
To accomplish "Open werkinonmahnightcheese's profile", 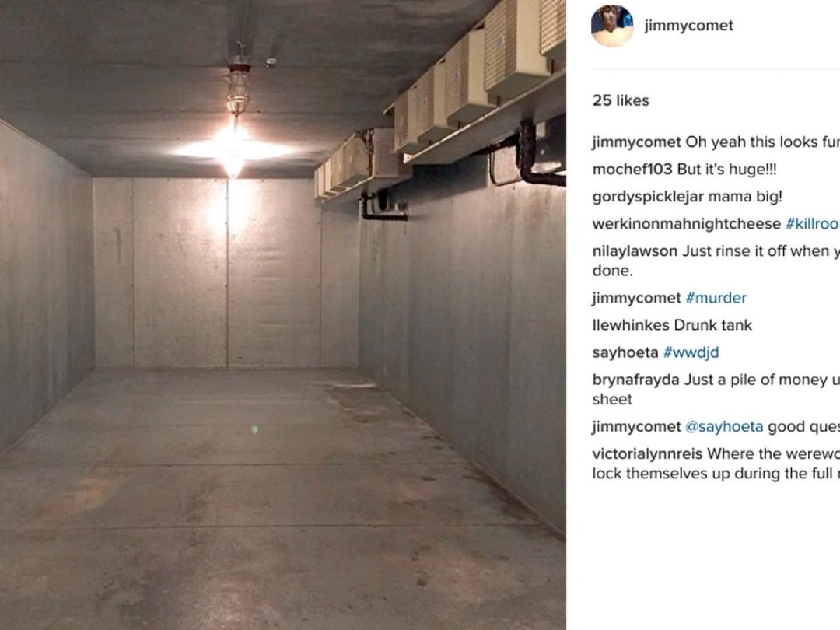I will tap(687, 224).
